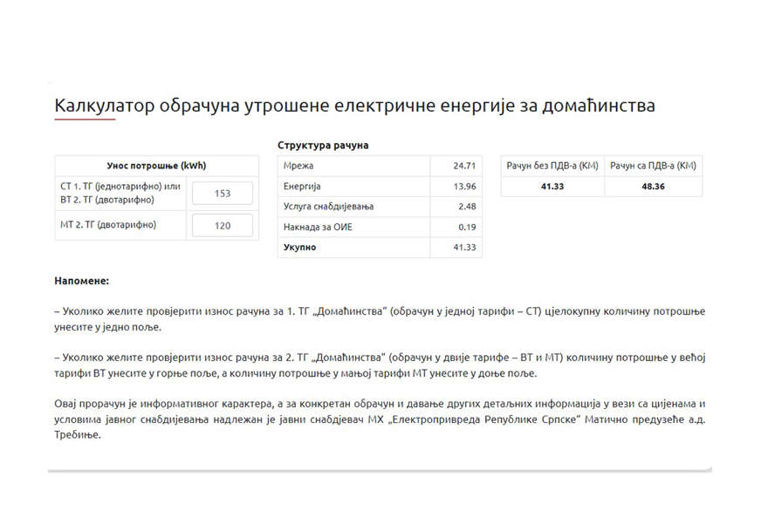Image resolution: width=761 pixels, height=532 pixels.
Task: Click the 'Рачун са ПДВ-а (КМ)' column header
Action: [653, 166]
